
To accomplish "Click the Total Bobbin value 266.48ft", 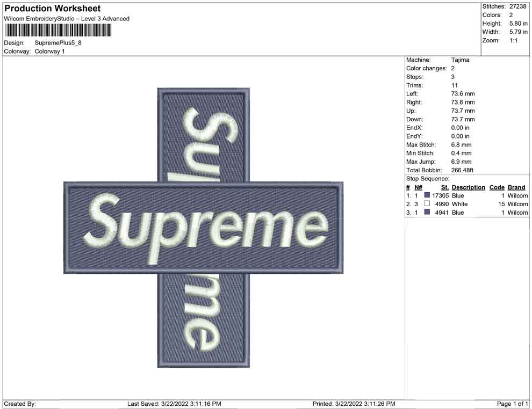I will (x=462, y=170).
